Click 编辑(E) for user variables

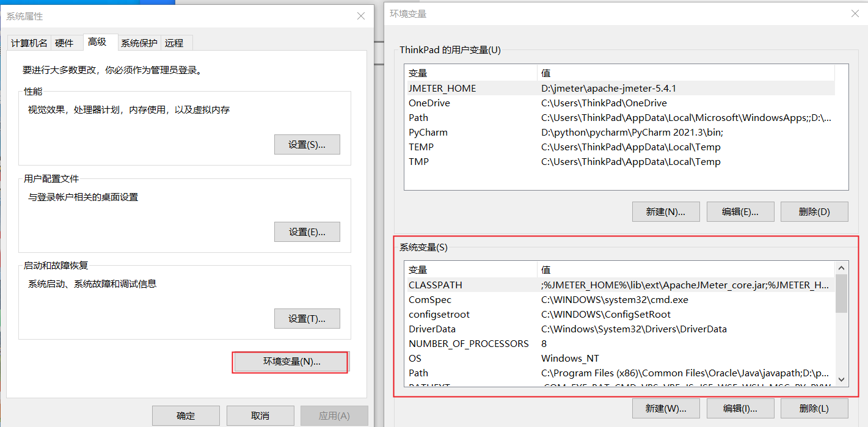[740, 212]
